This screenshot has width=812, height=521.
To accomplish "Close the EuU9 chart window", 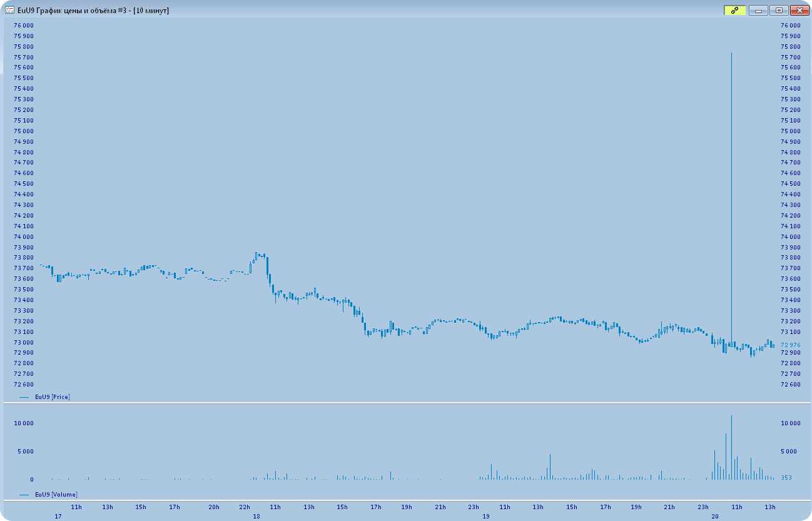I will pos(799,11).
